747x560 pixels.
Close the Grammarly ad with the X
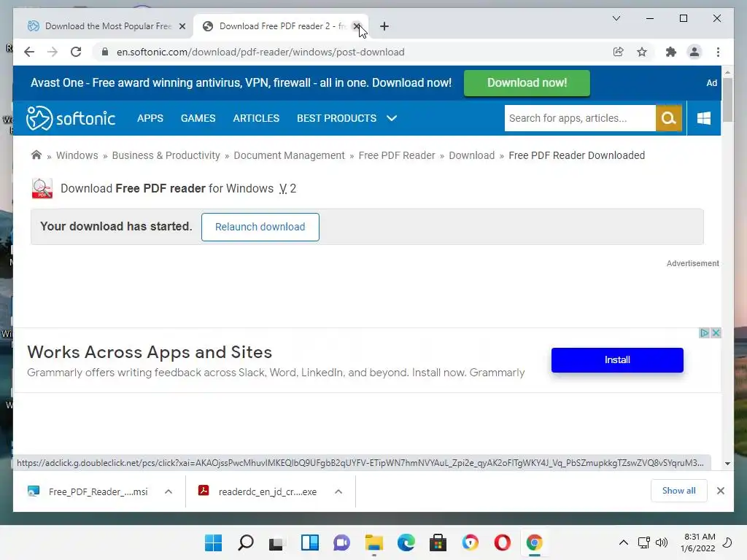coord(716,332)
